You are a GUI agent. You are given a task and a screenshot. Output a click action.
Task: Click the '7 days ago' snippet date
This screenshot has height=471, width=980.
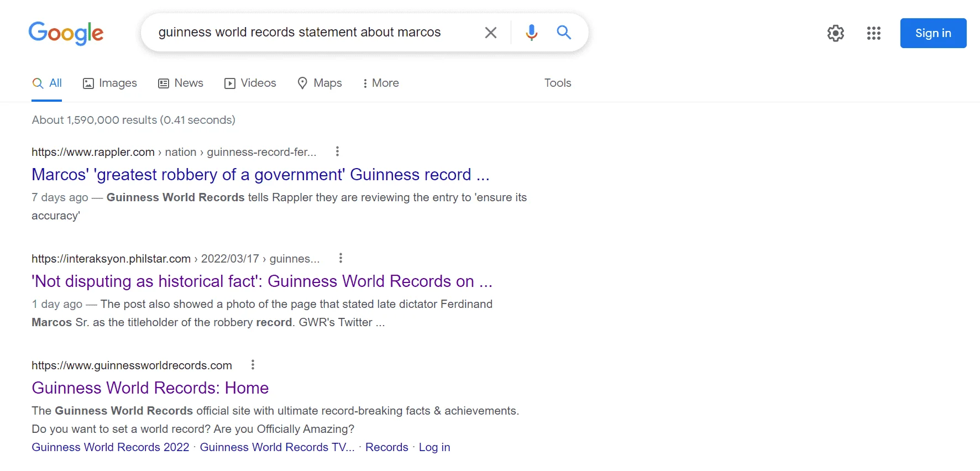click(60, 197)
